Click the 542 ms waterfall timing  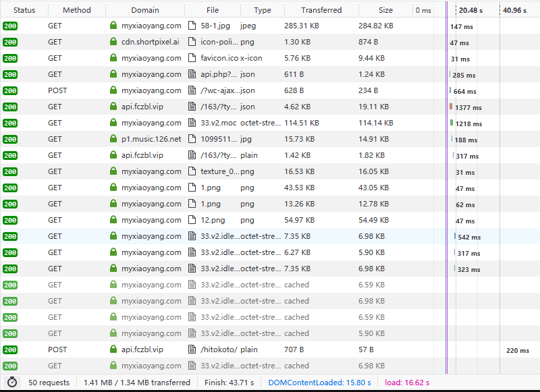tap(469, 237)
